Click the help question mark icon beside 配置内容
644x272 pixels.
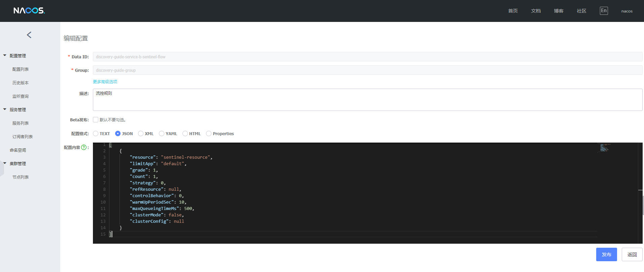pos(84,147)
